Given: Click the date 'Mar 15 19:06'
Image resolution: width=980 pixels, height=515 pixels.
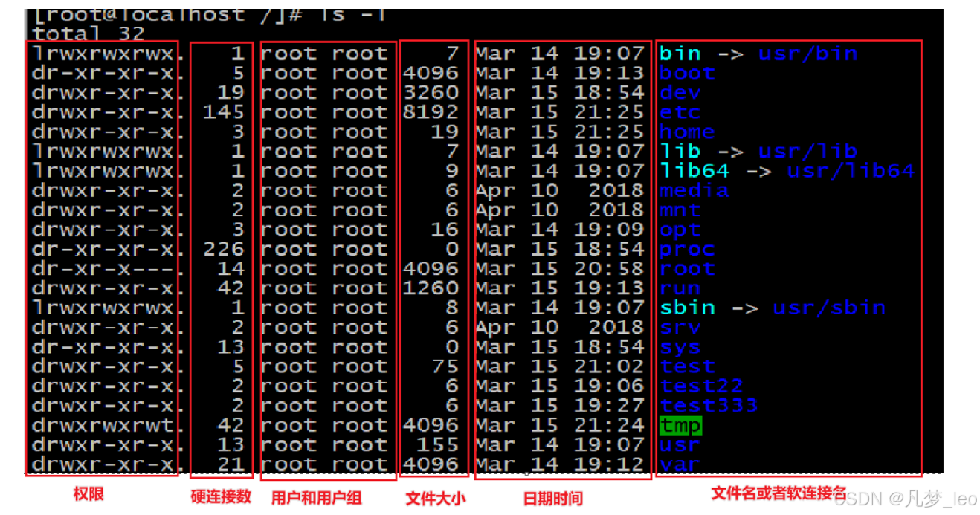Looking at the screenshot, I should [560, 386].
